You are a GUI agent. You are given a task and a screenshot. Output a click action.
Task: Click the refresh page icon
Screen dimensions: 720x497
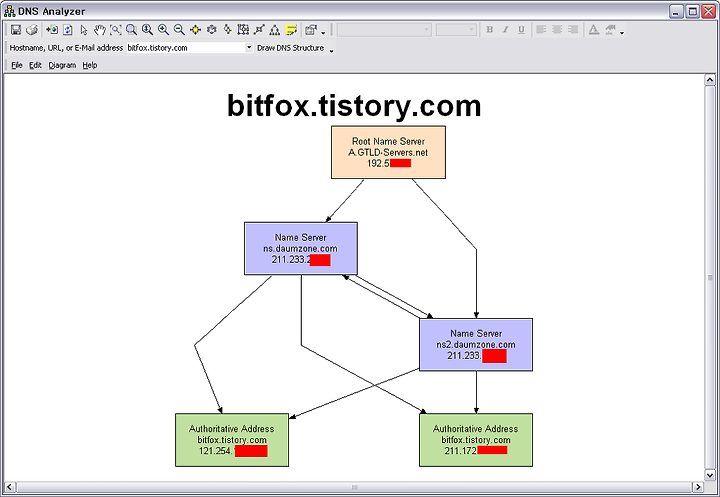tap(68, 30)
